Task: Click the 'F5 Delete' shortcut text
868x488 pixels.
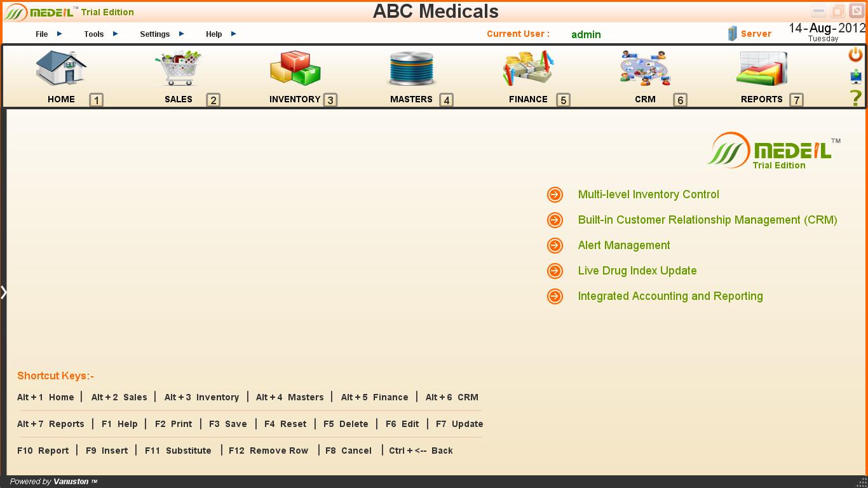Action: click(346, 424)
